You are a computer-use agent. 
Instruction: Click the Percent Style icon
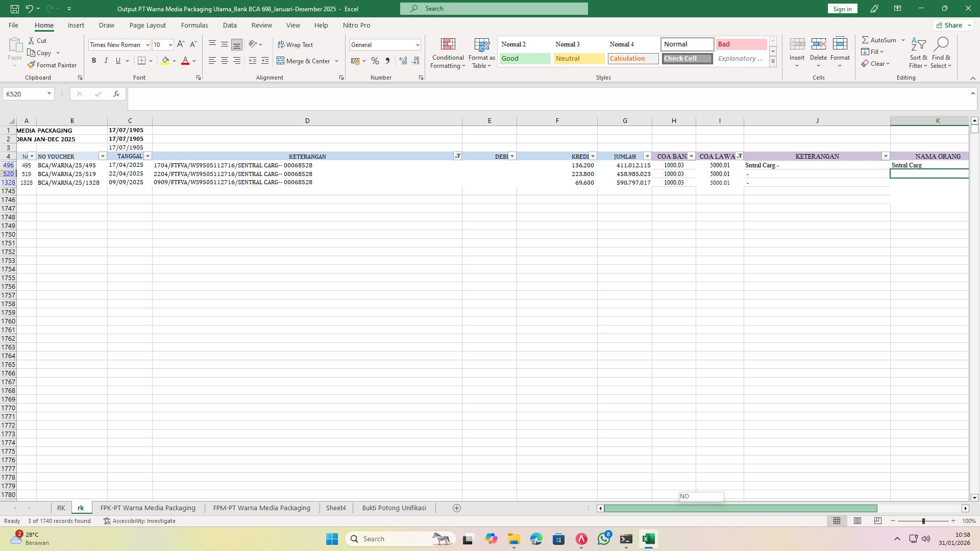click(375, 61)
